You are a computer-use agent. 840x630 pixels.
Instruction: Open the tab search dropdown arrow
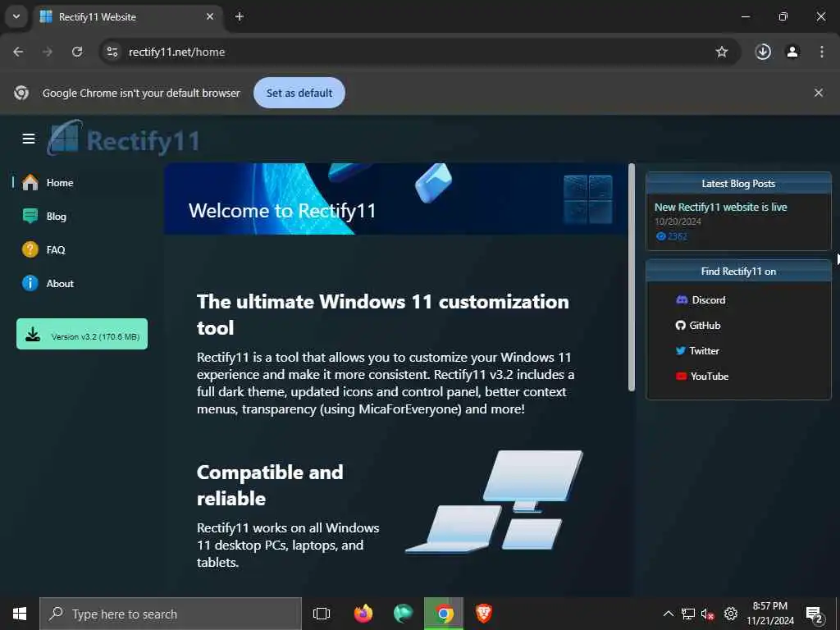[x=16, y=16]
